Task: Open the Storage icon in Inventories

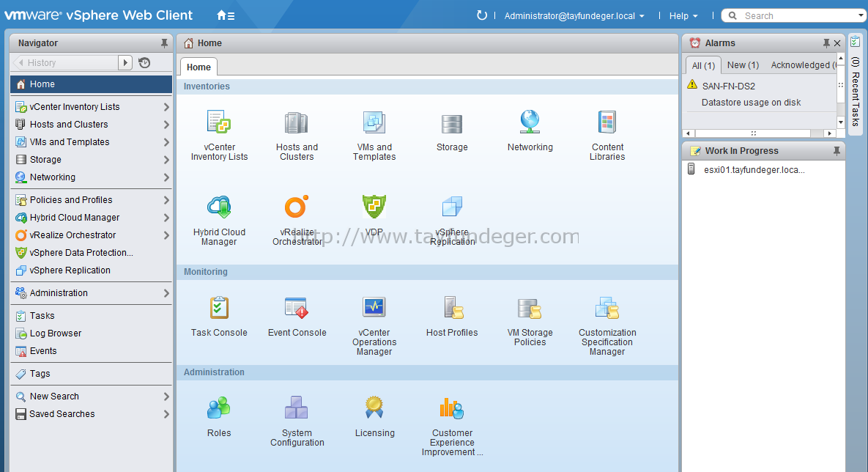Action: coord(452,124)
